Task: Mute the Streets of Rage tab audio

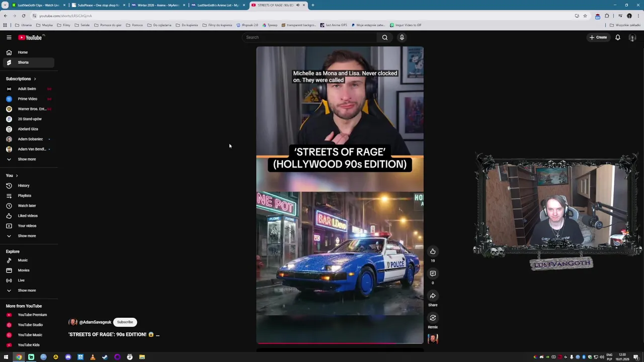Action: [x=297, y=5]
